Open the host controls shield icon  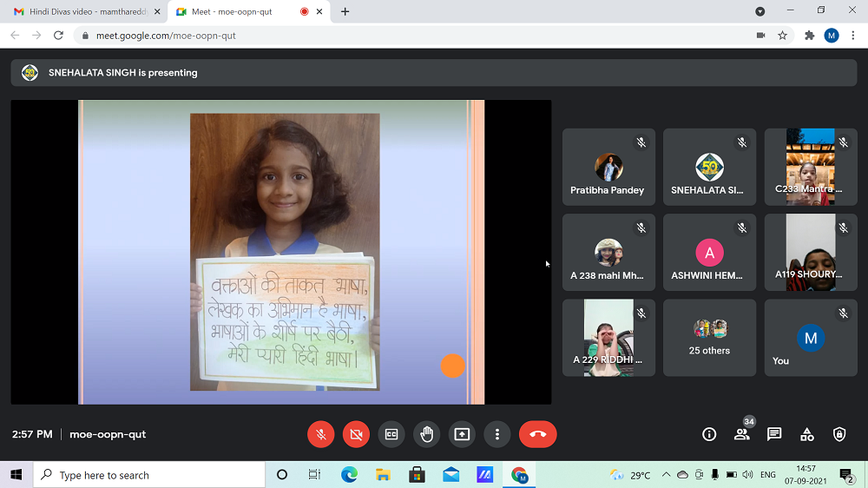(839, 434)
